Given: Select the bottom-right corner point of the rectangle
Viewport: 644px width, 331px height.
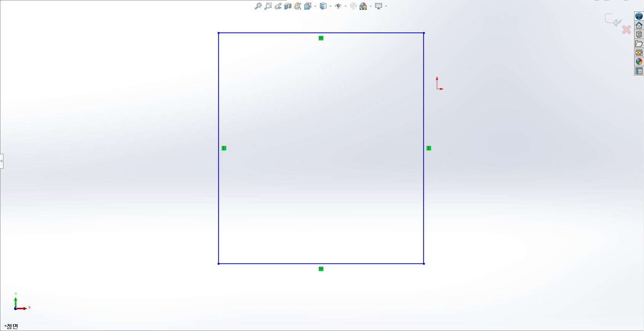Looking at the screenshot, I should [x=424, y=264].
